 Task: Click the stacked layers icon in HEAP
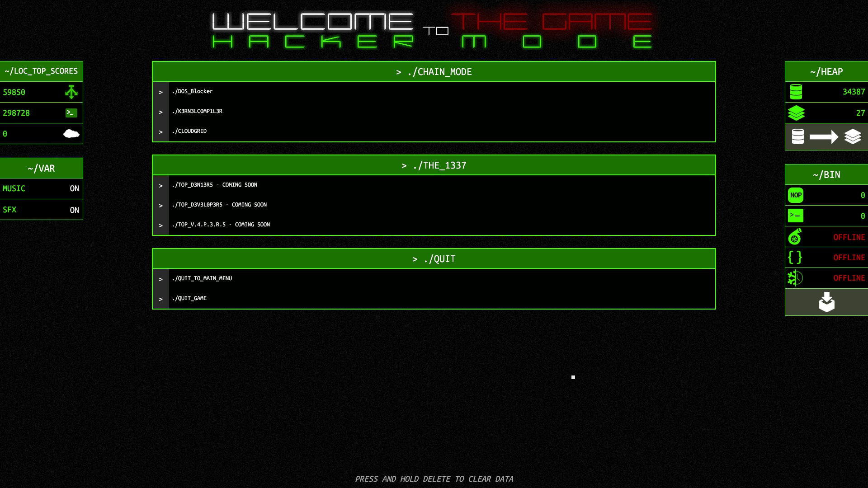point(796,113)
